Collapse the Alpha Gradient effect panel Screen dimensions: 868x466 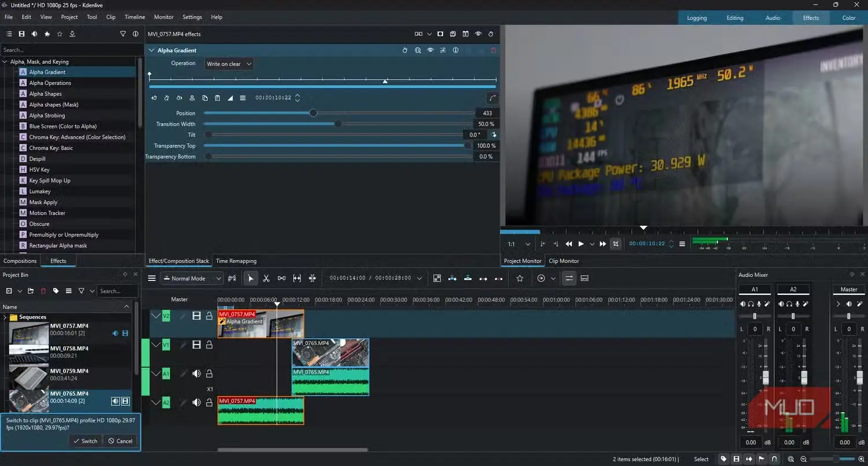coord(152,50)
